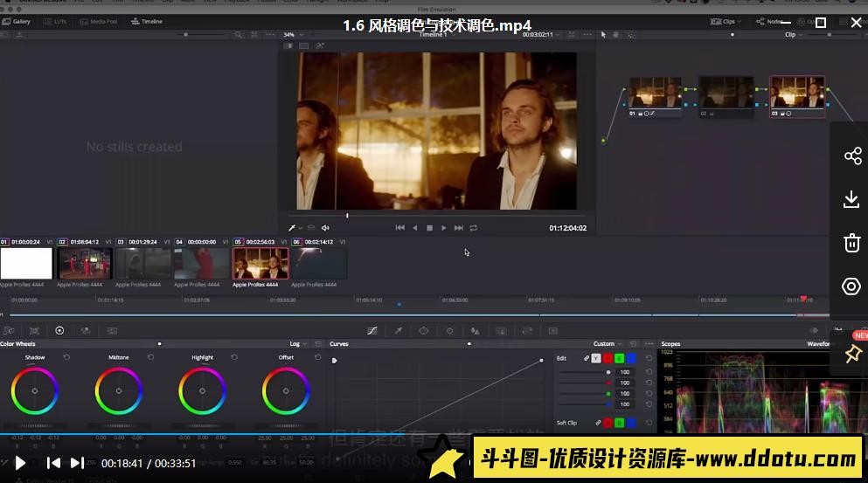Viewport: 868px width, 483px height.
Task: Reset the Highlight color wheel
Action: (234, 357)
